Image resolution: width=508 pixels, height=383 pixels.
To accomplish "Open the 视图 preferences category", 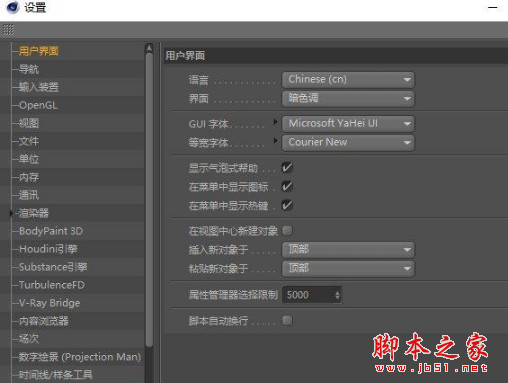I will pyautogui.click(x=29, y=123).
